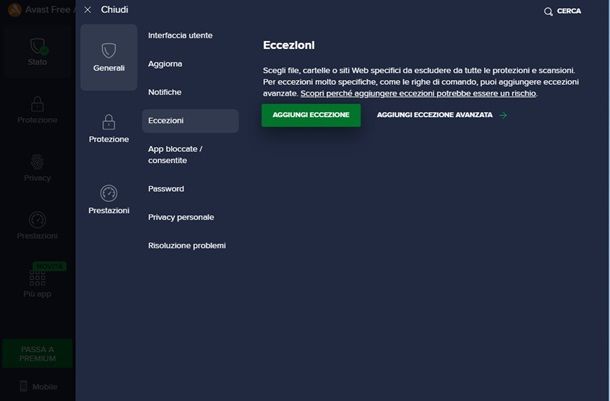Click the Mobile phone icon
This screenshot has width=610, height=401.
(24, 386)
